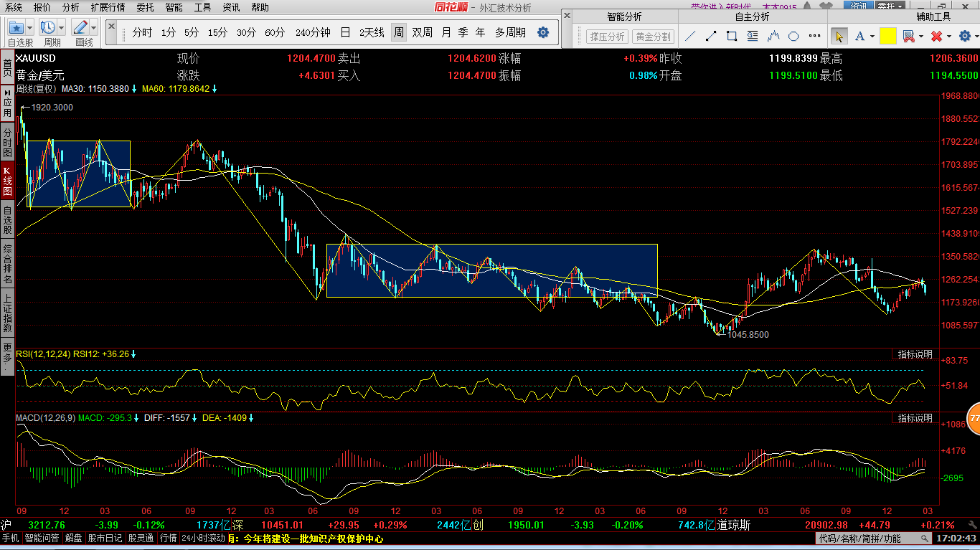Select the wave pattern drawing tool
The width and height of the screenshot is (980, 550).
click(773, 36)
